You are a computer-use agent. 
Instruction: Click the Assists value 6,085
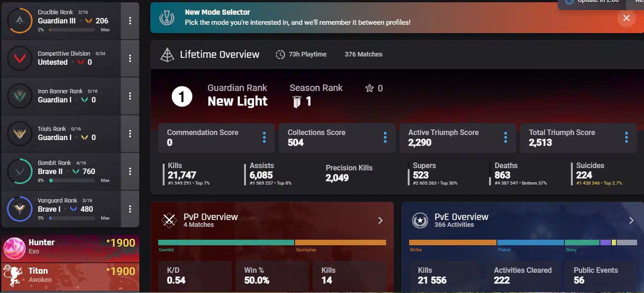point(261,175)
